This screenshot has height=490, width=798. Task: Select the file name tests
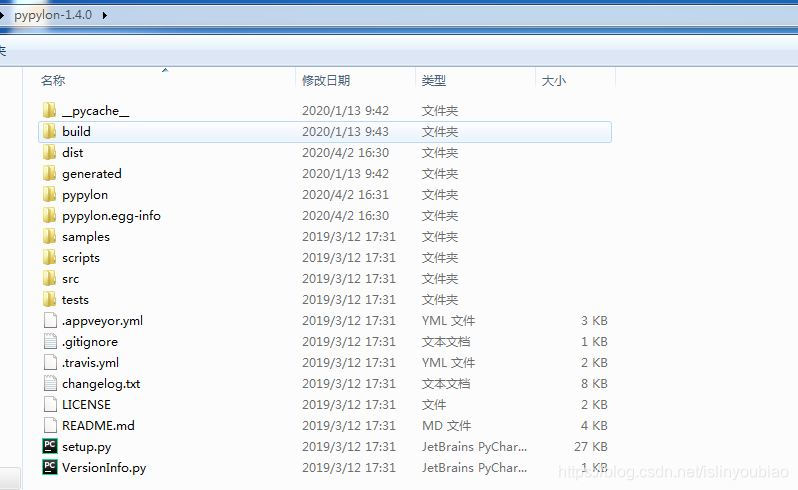75,300
